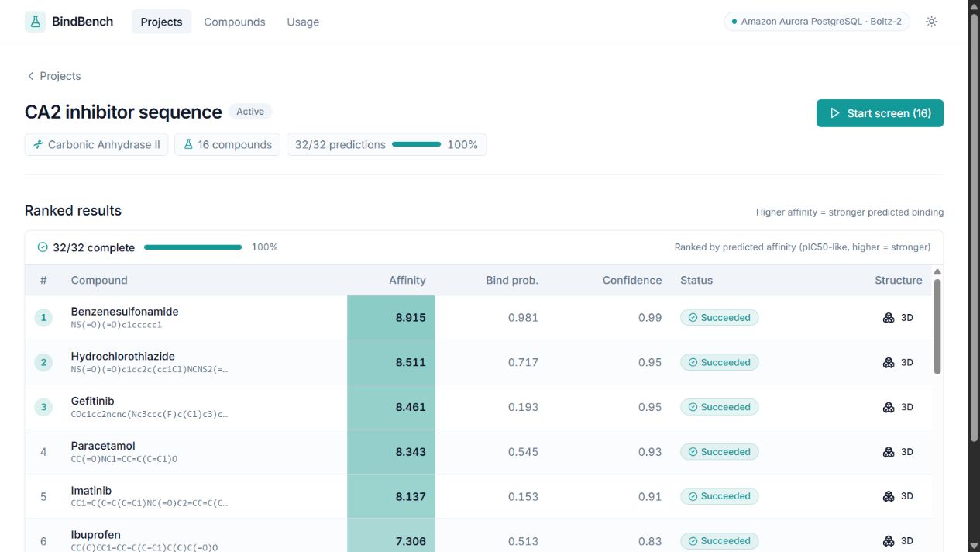Go back to the Projects list
Viewport: 980px width, 552px height.
[x=53, y=76]
